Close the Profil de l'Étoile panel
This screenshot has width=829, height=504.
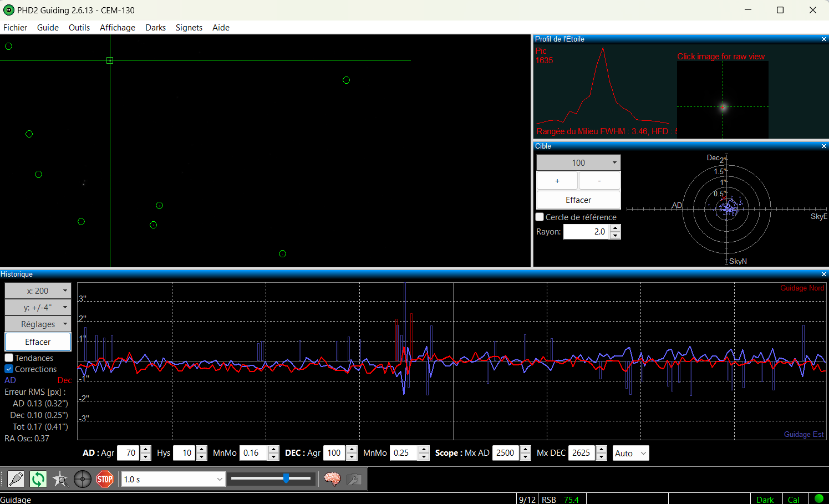[824, 39]
